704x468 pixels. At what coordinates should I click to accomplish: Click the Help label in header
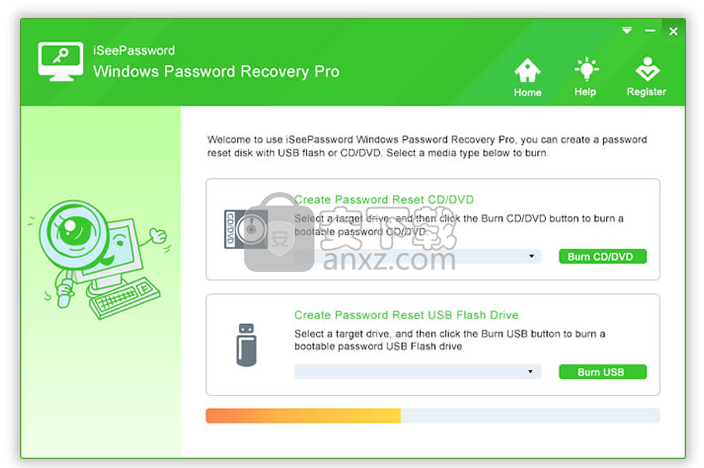[585, 92]
